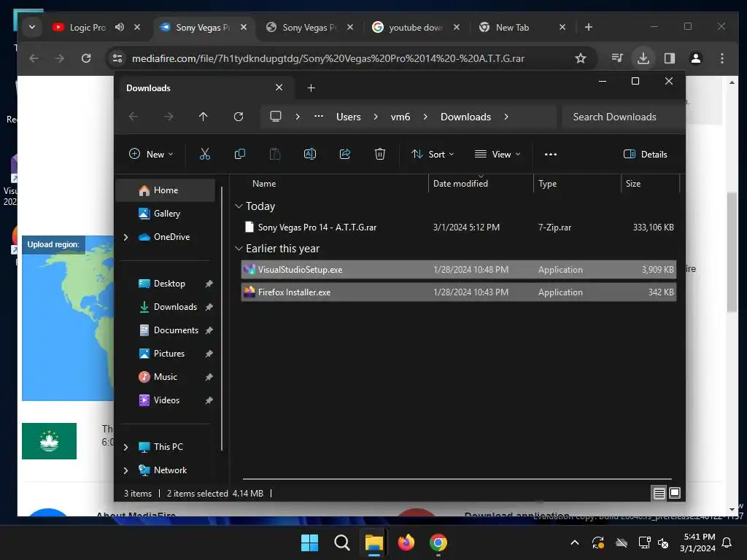The image size is (747, 560).
Task: Click vm6 in the address breadcrumb
Action: click(x=400, y=117)
